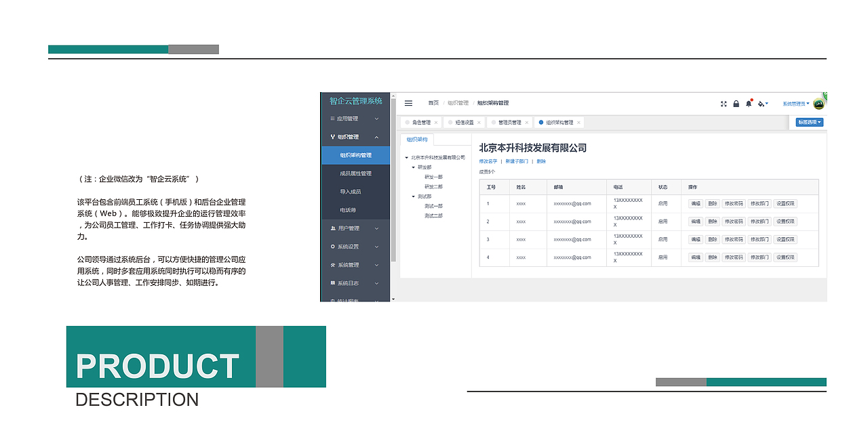
Task: Open 导入成员 in the sidebar
Action: [356, 192]
